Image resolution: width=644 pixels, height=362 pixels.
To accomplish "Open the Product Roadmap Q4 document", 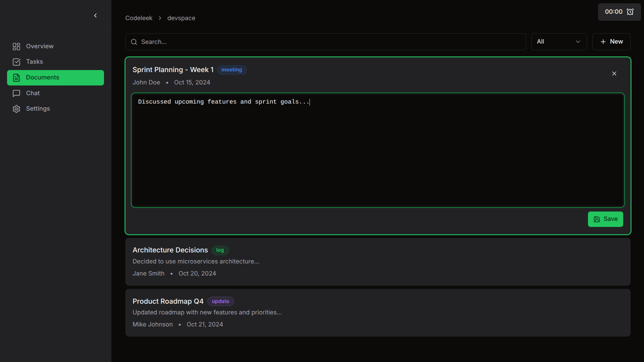I will [378, 313].
